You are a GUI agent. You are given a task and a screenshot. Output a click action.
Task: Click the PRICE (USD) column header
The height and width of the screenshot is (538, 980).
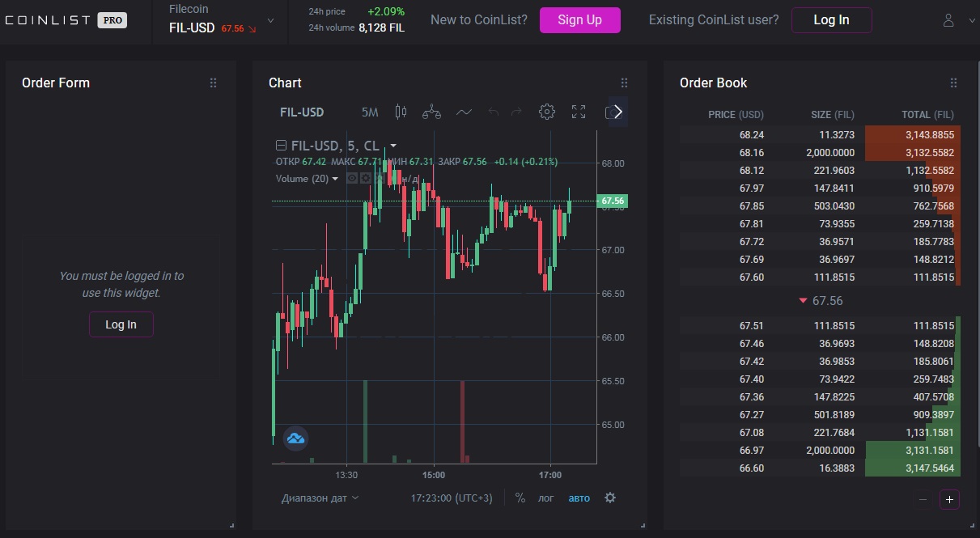click(x=736, y=115)
